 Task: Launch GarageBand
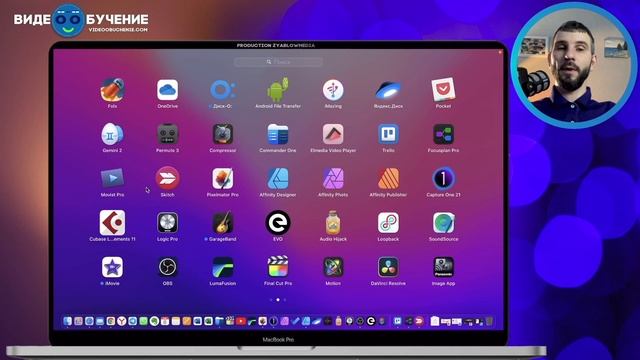click(x=223, y=223)
